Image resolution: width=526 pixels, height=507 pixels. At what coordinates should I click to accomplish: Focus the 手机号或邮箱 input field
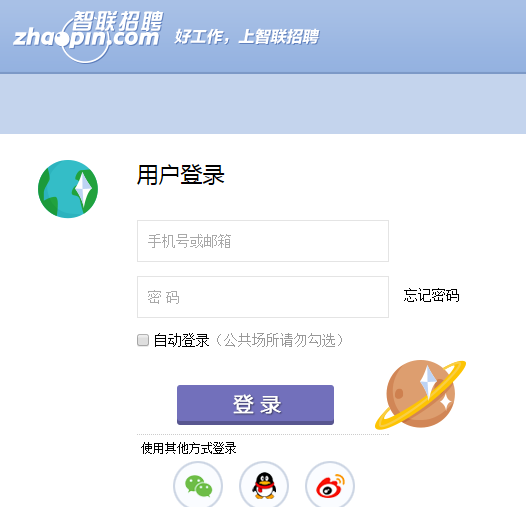[263, 241]
